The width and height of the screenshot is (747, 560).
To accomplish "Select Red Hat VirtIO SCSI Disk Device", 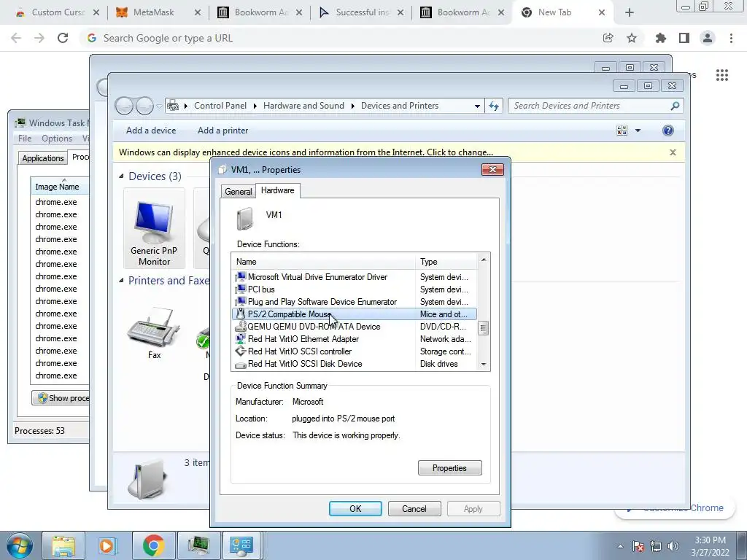I will point(354,364).
